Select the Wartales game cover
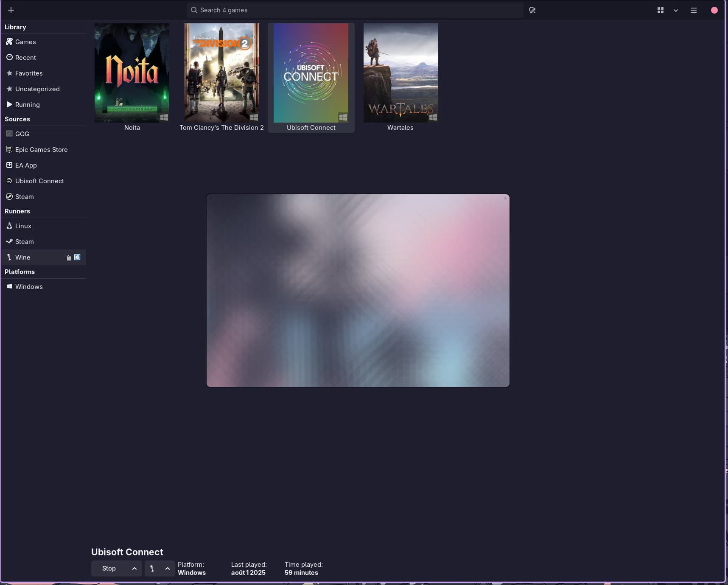Viewport: 728px width, 585px height. (x=400, y=73)
